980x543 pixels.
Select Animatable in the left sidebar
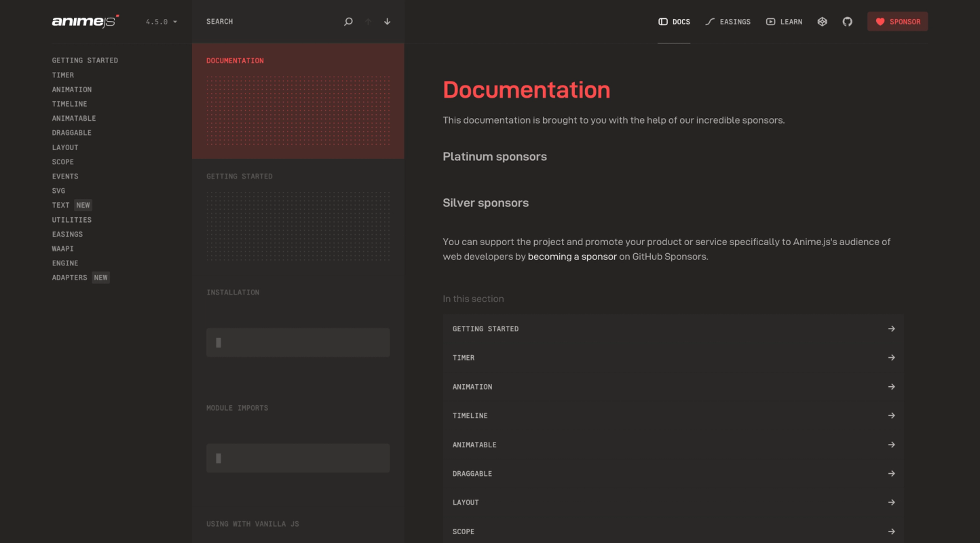coord(74,119)
